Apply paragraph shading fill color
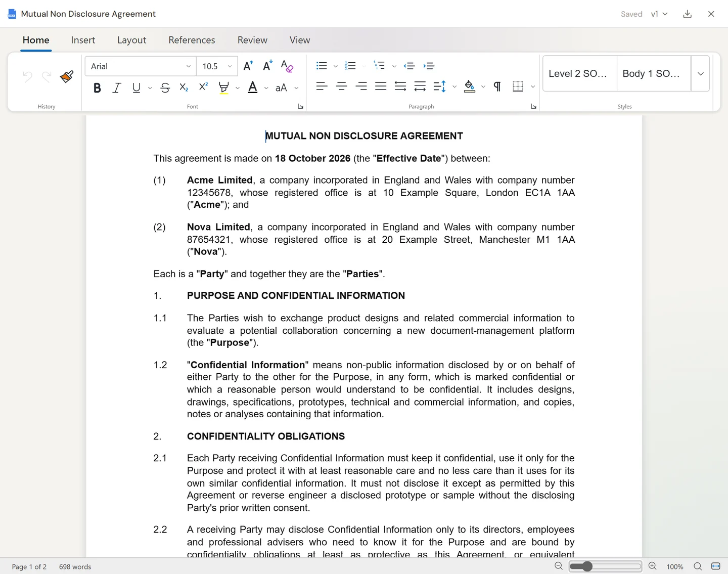 pyautogui.click(x=470, y=86)
